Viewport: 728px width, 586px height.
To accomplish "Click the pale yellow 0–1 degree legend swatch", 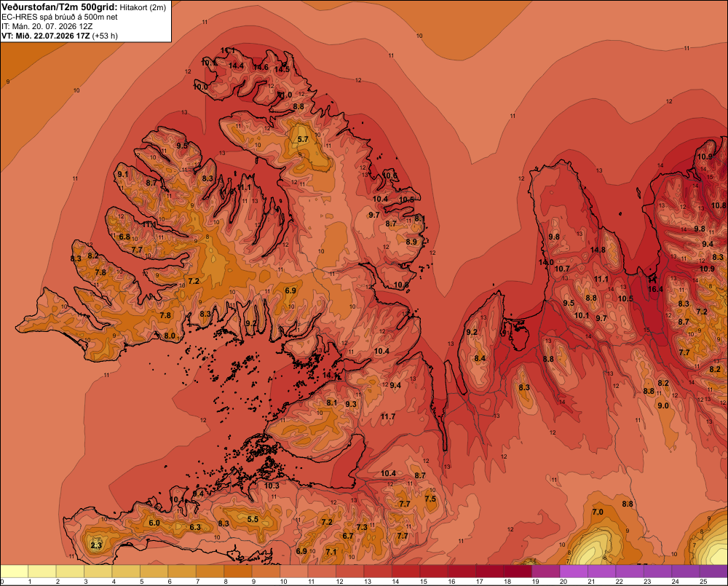I will tap(15, 571).
